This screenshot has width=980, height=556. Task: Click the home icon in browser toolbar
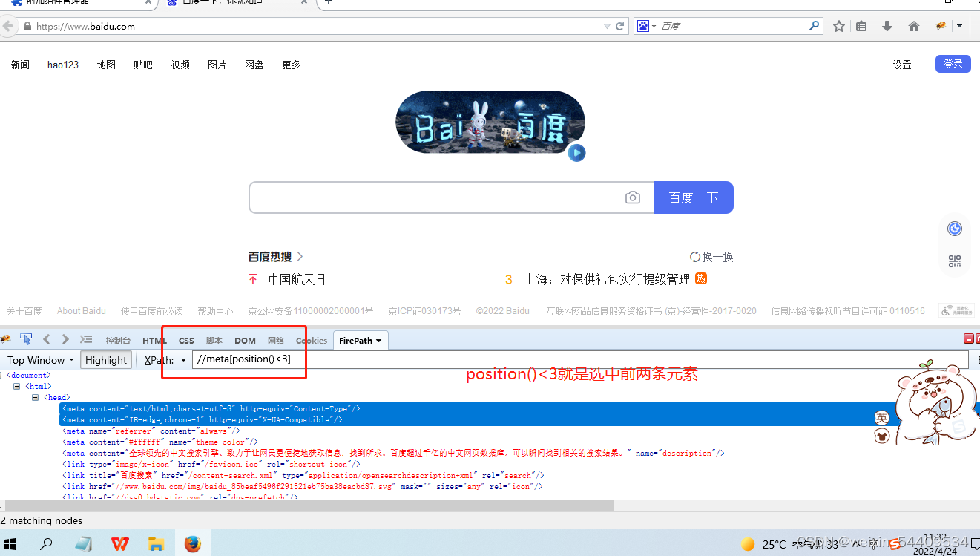pyautogui.click(x=914, y=26)
